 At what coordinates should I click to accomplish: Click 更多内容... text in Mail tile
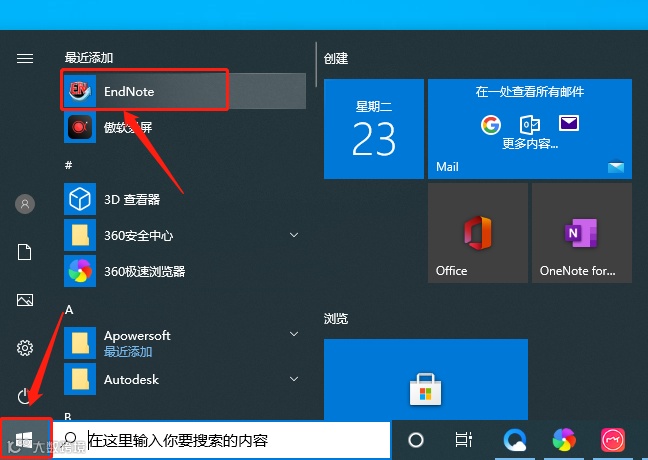pyautogui.click(x=530, y=143)
